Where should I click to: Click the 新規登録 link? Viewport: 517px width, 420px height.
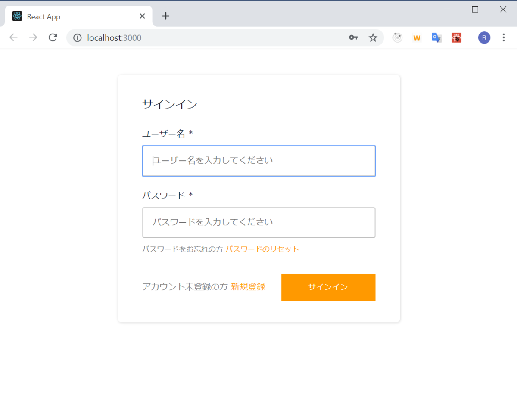[248, 287]
